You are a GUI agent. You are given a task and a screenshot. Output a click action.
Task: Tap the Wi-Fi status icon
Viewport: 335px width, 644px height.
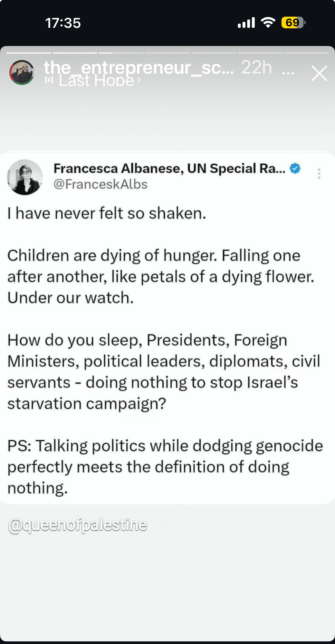click(x=268, y=23)
